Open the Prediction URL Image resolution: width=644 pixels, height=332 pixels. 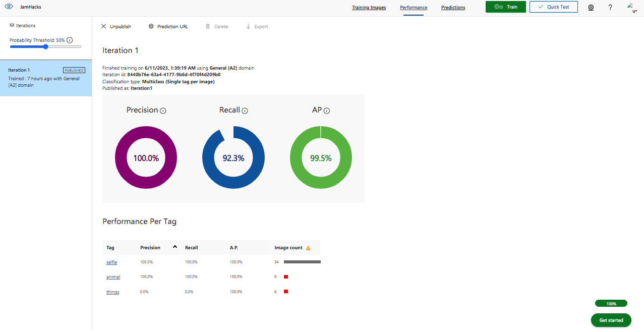point(168,27)
